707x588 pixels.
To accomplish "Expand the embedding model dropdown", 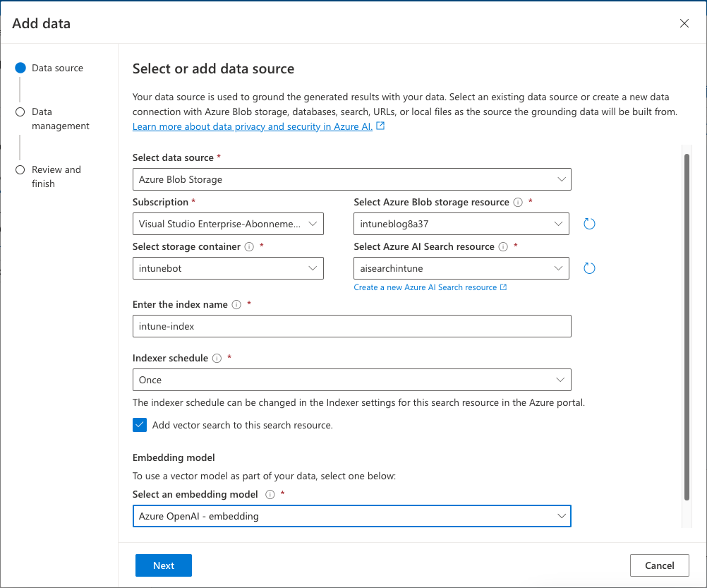I will [x=351, y=516].
